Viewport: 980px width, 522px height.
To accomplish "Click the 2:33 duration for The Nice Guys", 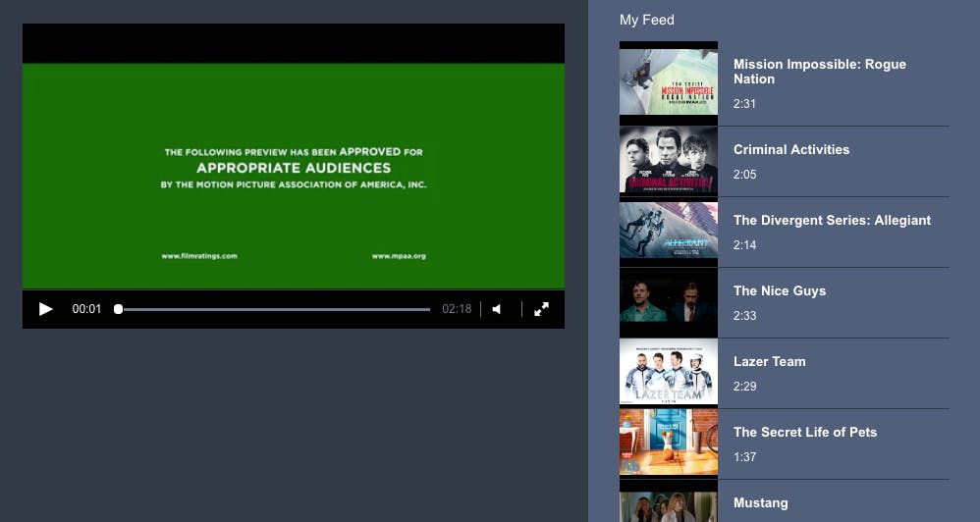I will [x=744, y=315].
